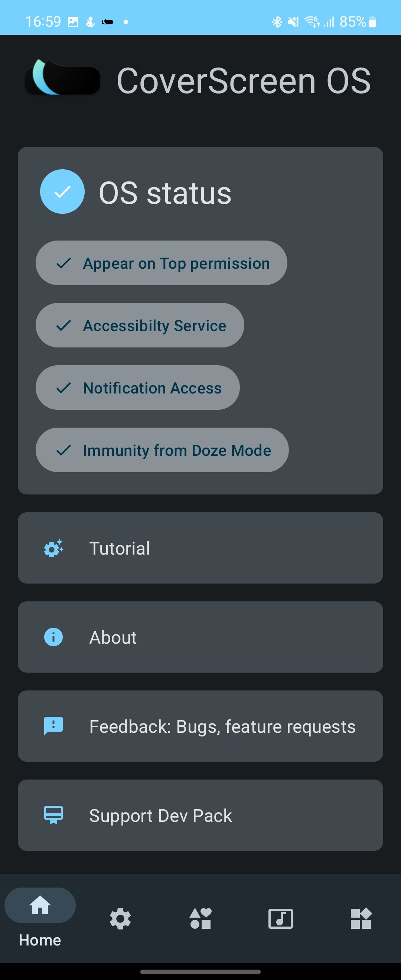Tap the Tutorial gear sparkle icon
The image size is (401, 980).
coord(53,548)
